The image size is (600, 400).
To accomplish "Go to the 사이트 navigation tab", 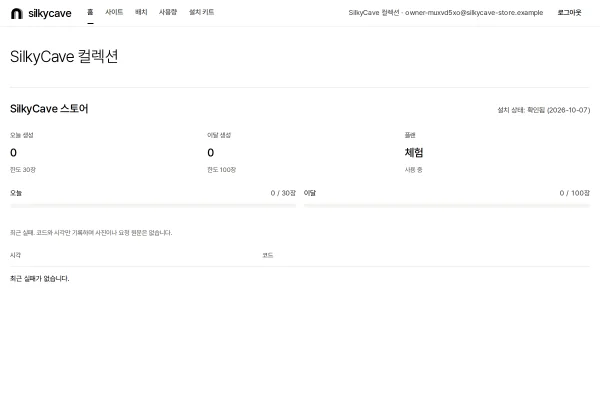I will tap(114, 12).
